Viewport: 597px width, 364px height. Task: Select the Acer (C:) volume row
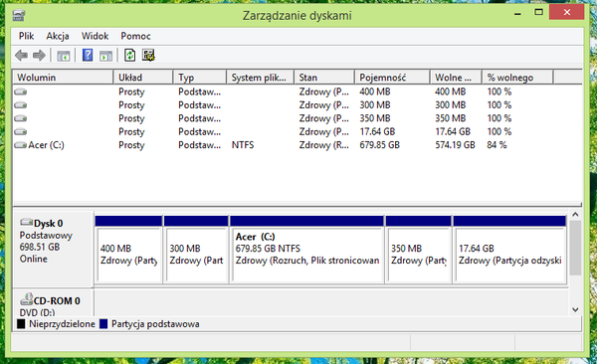pos(297,145)
